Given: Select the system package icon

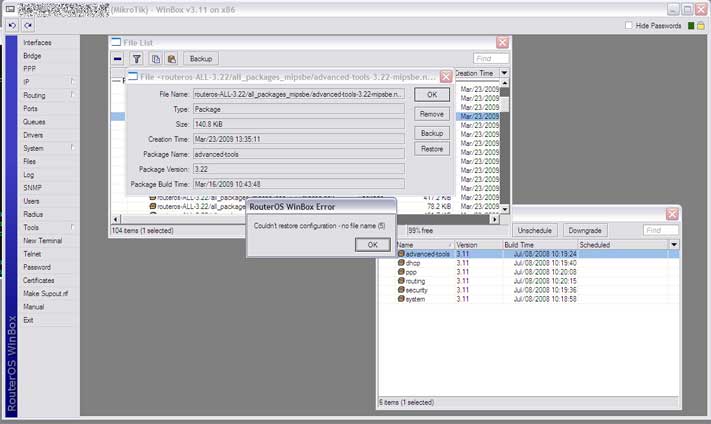Looking at the screenshot, I should tap(401, 299).
